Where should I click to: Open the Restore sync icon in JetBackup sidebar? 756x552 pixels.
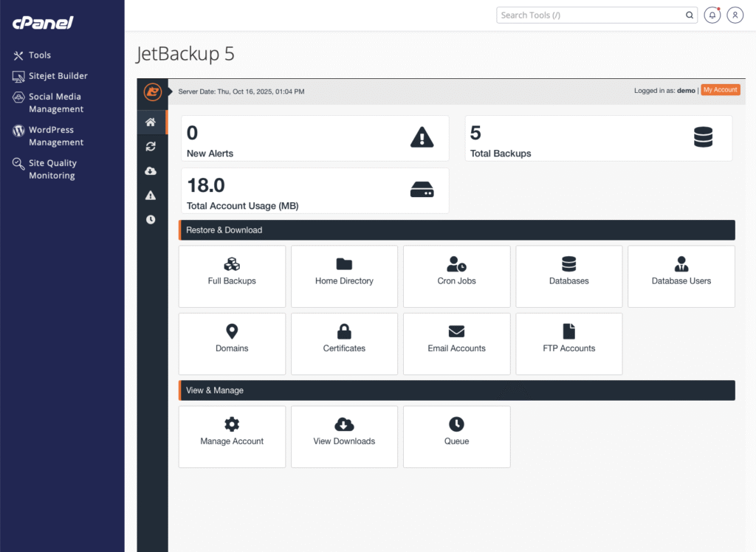151,146
